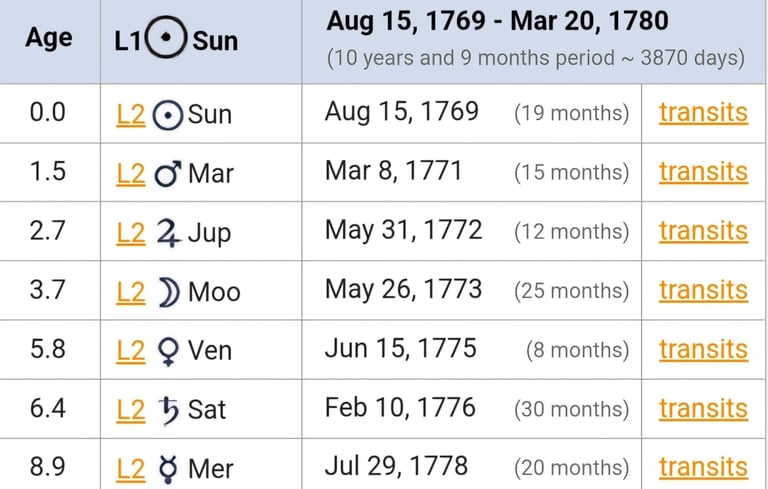Click the Saturn symbol in the L2 Sat row
Image resolution: width=768 pixels, height=489 pixels.
tap(167, 408)
